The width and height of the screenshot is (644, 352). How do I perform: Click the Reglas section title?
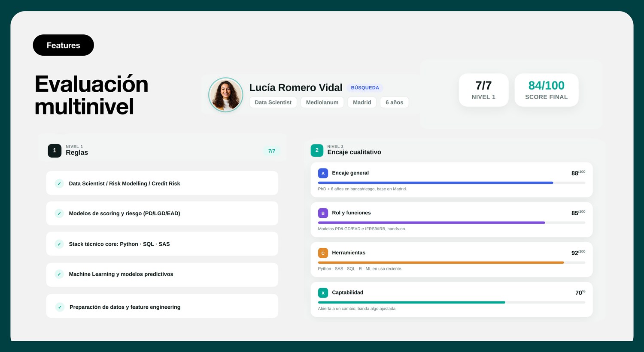(x=77, y=153)
